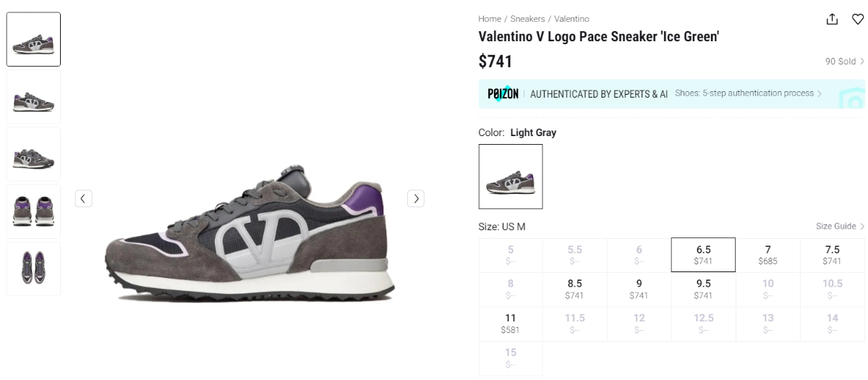Click the POIZON logo badge
868x380 pixels.
(503, 94)
